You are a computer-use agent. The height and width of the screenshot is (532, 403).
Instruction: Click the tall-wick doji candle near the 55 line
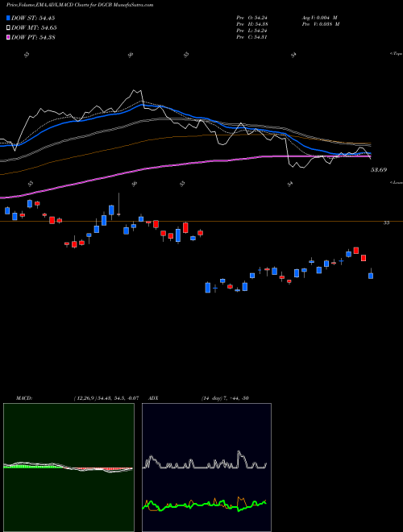(x=118, y=205)
